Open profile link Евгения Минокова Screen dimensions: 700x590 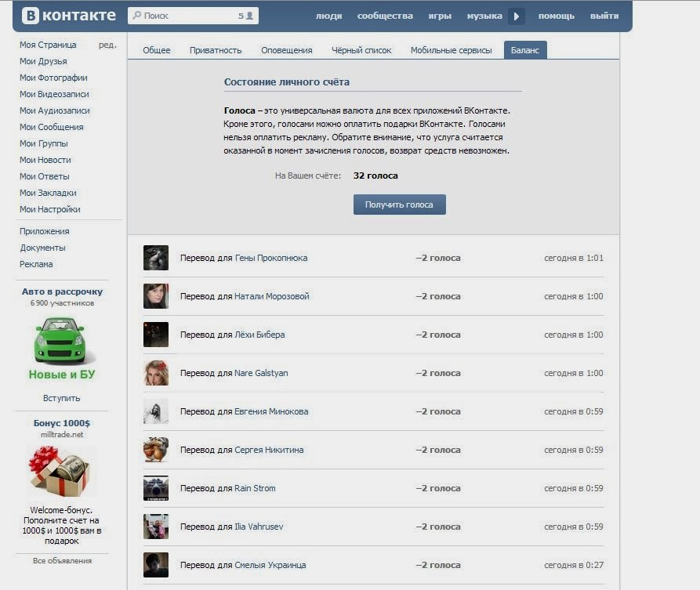pos(271,411)
